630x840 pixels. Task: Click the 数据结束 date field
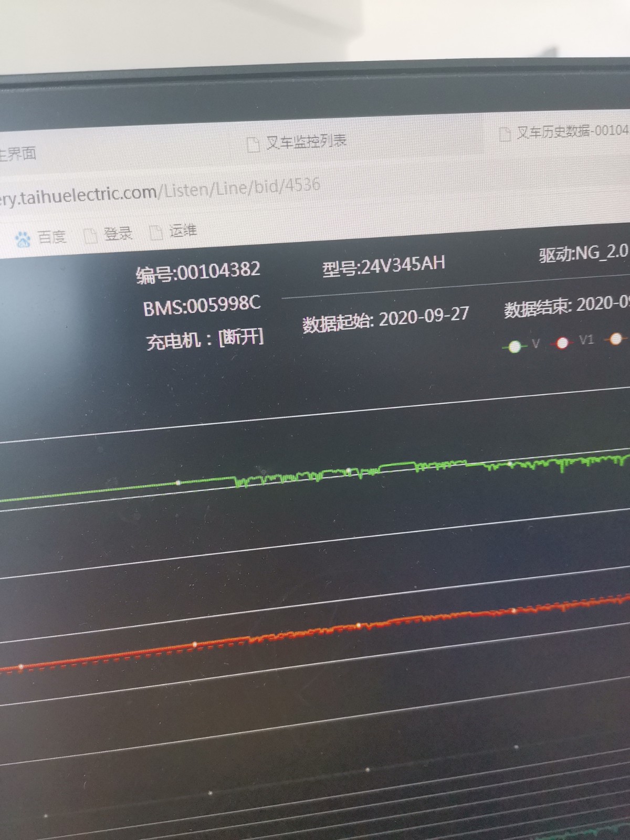point(567,307)
